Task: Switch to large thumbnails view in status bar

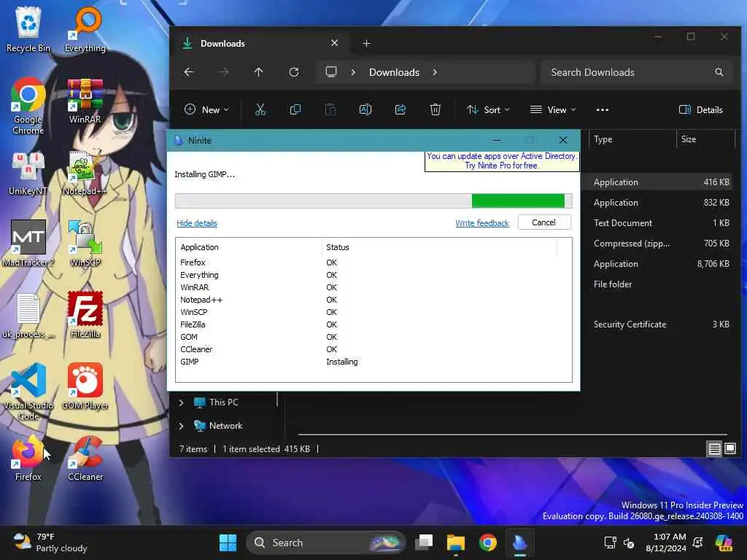Action: pos(729,448)
